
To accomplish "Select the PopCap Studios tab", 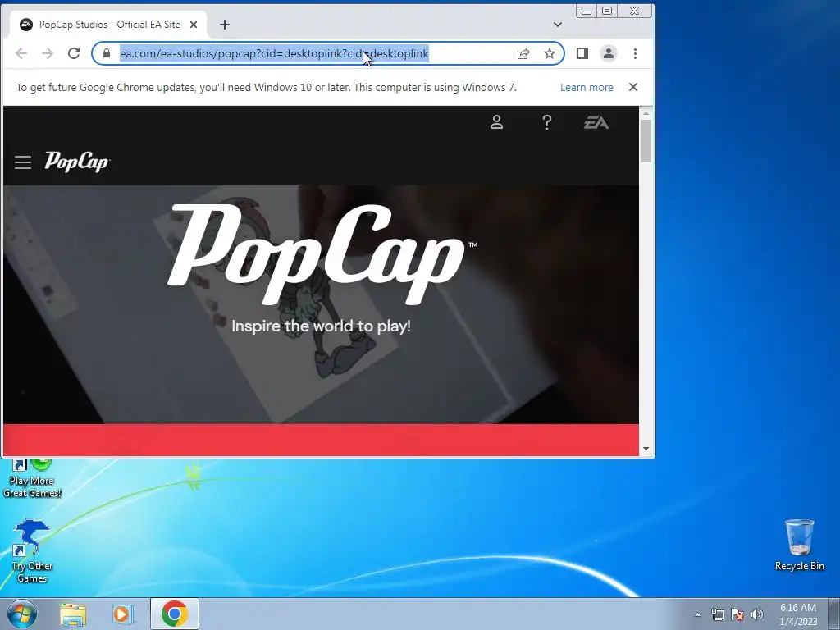I will pyautogui.click(x=109, y=25).
